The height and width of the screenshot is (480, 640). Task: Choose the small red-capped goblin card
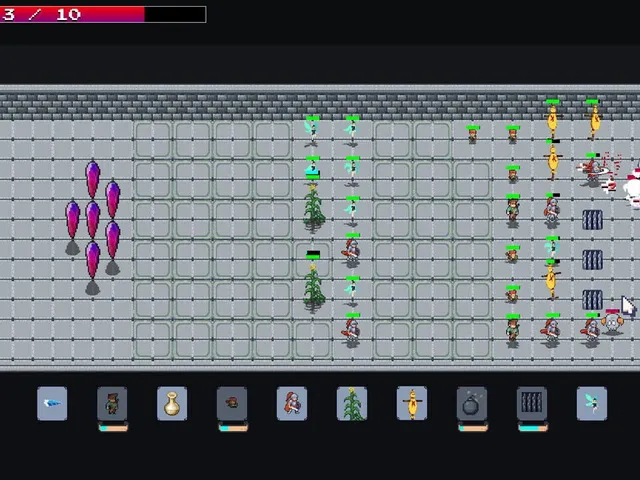232,403
